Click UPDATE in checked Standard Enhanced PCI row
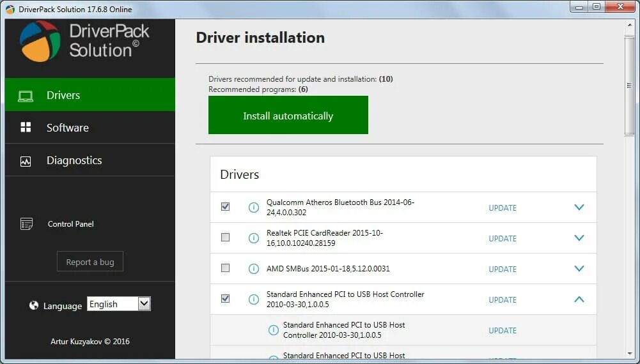Image resolution: width=640 pixels, height=364 pixels. point(503,300)
